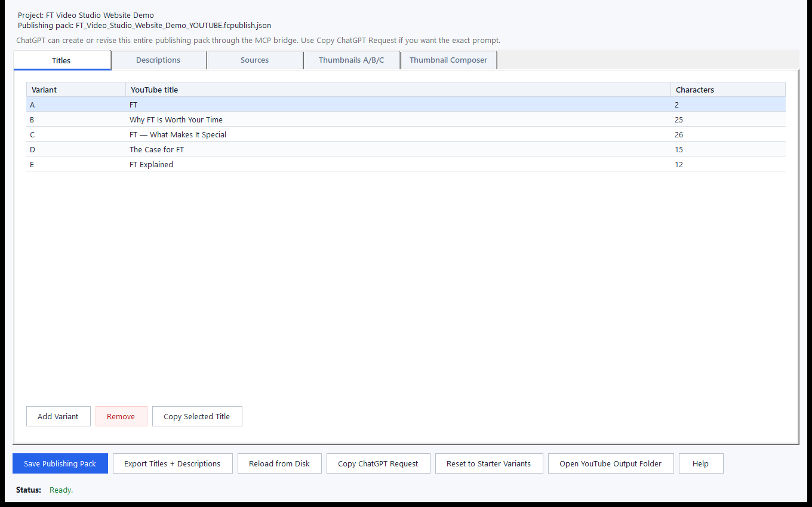This screenshot has width=812, height=507.
Task: Switch to the Titles tab
Action: click(62, 60)
